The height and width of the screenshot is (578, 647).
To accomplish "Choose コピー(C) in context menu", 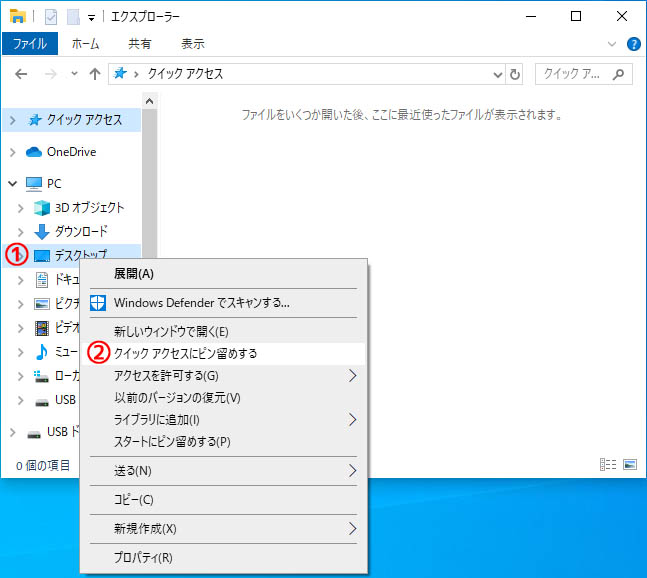I will 223,500.
